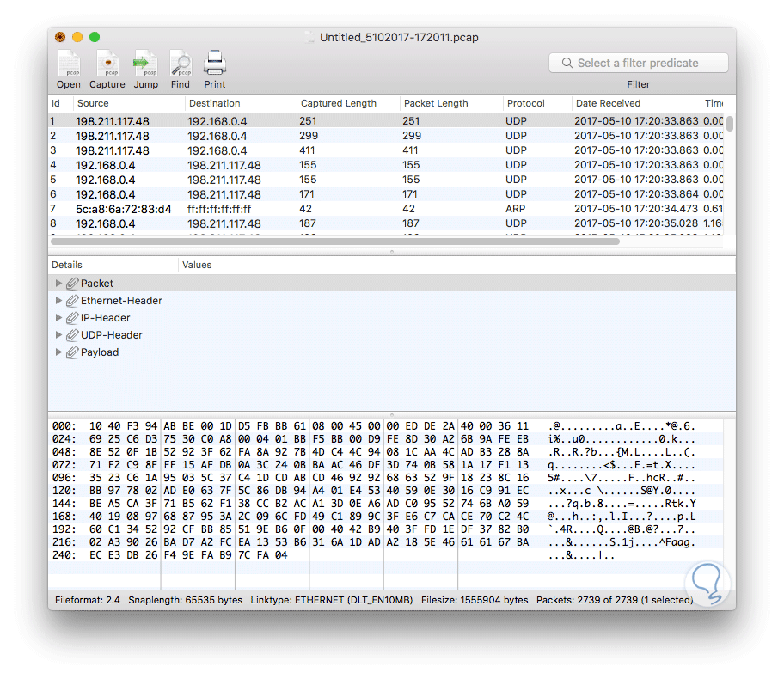The image size is (784, 679).
Task: Select the Ethernet-Header tree row label
Action: (121, 301)
